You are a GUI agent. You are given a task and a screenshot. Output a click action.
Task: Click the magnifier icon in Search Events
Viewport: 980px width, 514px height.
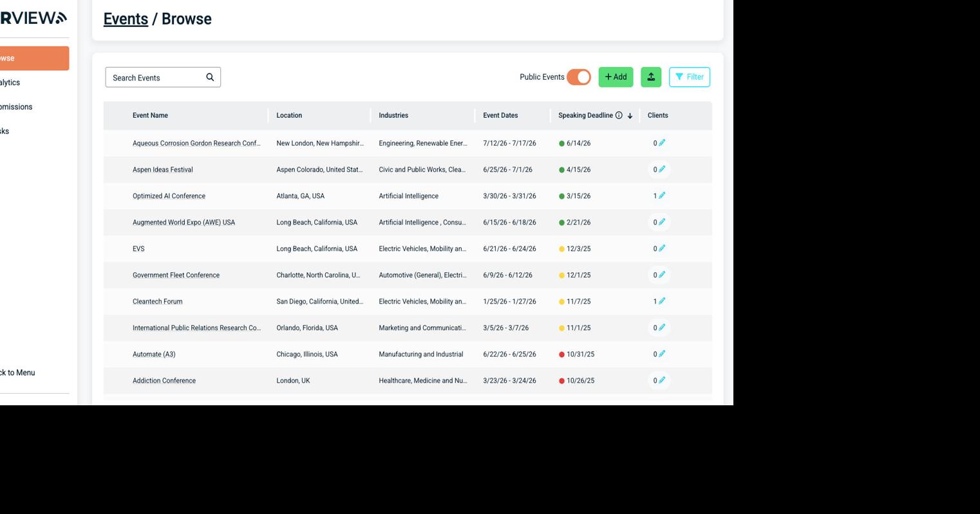click(210, 77)
